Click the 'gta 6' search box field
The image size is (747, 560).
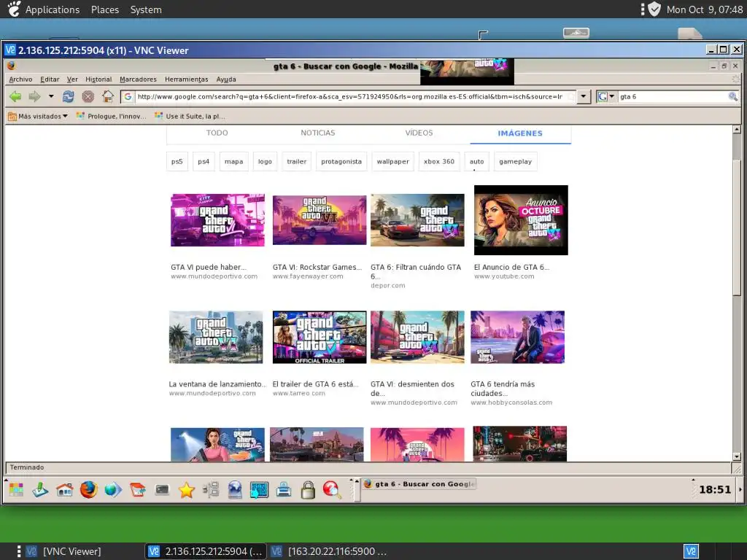pos(673,97)
